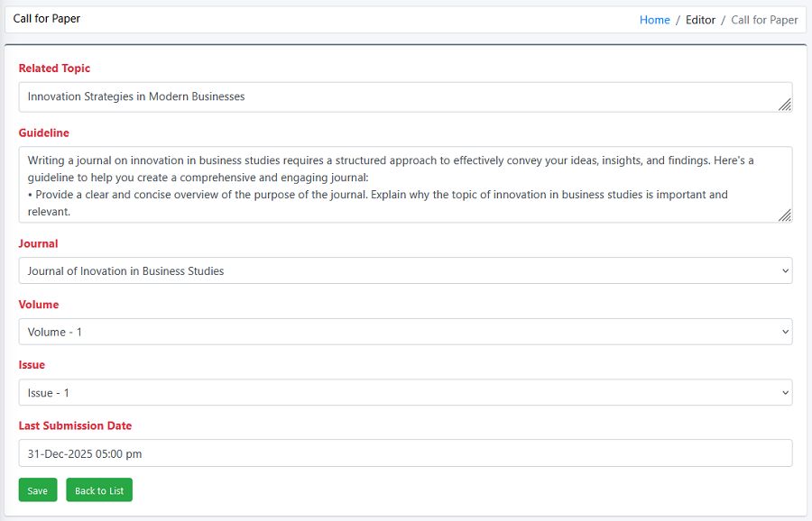Focus the Related Topic text field

405,96
